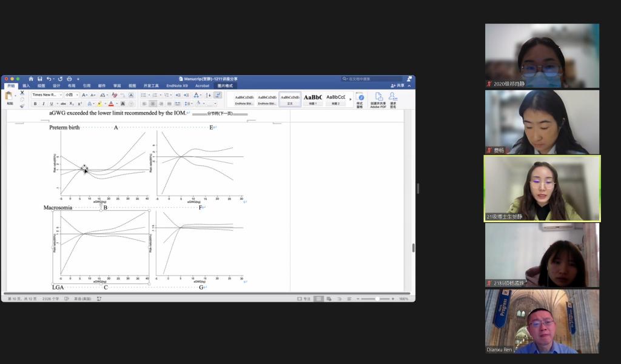
Task: Toggle Italic formatting button
Action: click(43, 104)
